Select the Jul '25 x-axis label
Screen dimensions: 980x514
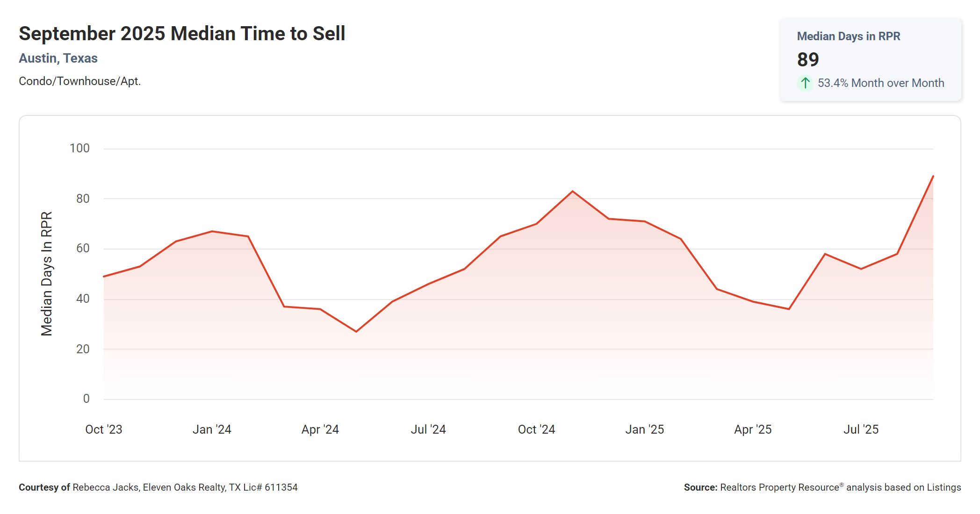click(x=861, y=429)
